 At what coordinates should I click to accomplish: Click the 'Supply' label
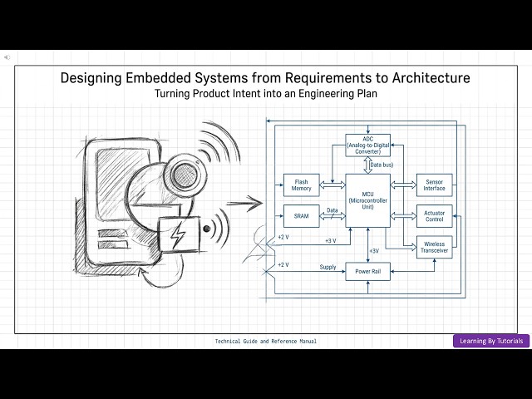coord(328,267)
